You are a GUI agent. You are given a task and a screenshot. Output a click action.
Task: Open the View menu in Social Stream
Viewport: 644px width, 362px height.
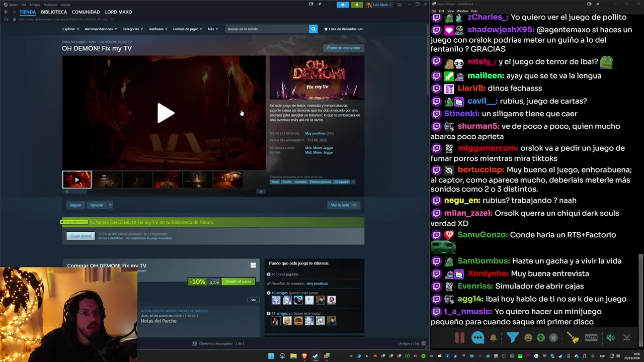pos(450,11)
